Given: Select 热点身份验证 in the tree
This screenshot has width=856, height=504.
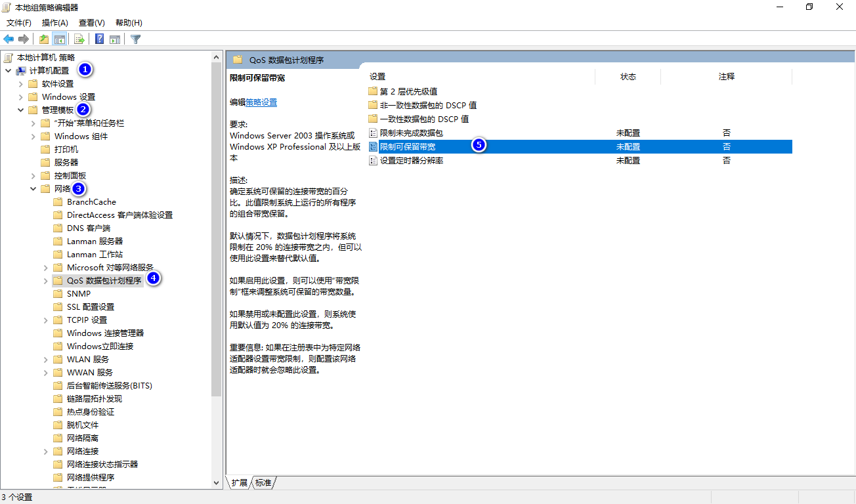Looking at the screenshot, I should (91, 411).
